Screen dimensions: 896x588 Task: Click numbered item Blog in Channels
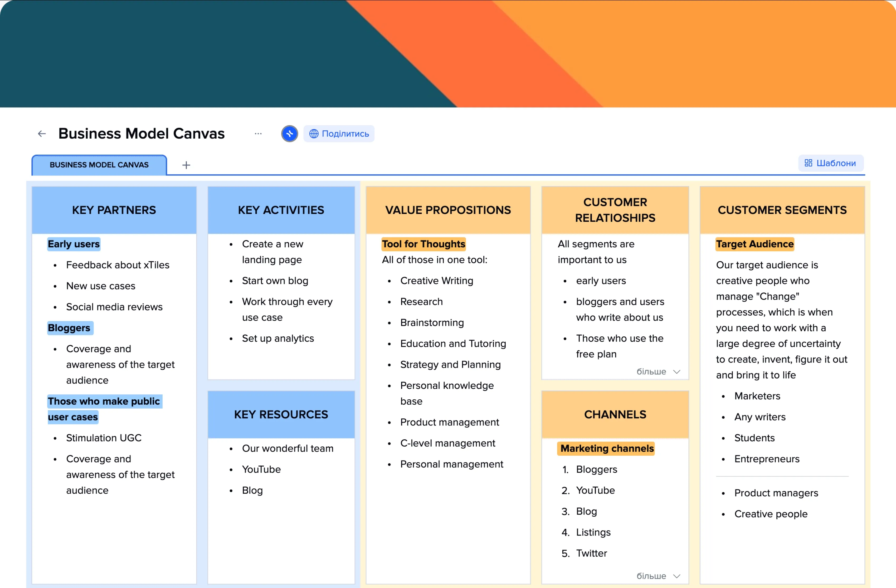tap(587, 512)
